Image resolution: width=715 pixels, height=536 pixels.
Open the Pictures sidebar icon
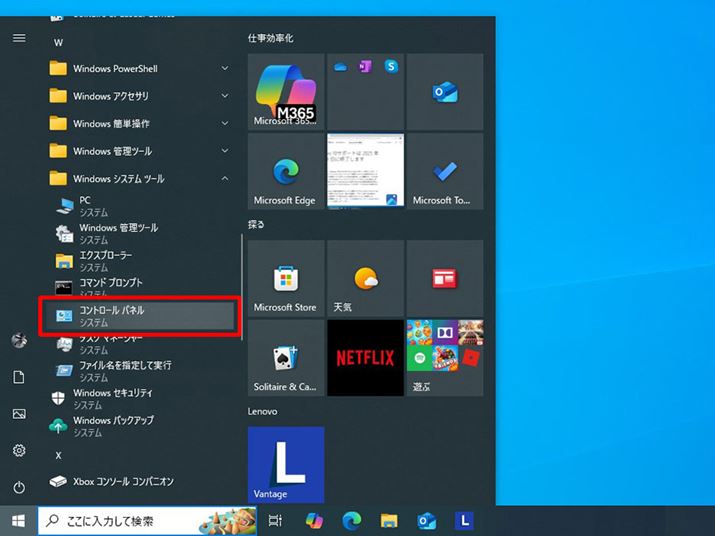tap(19, 414)
